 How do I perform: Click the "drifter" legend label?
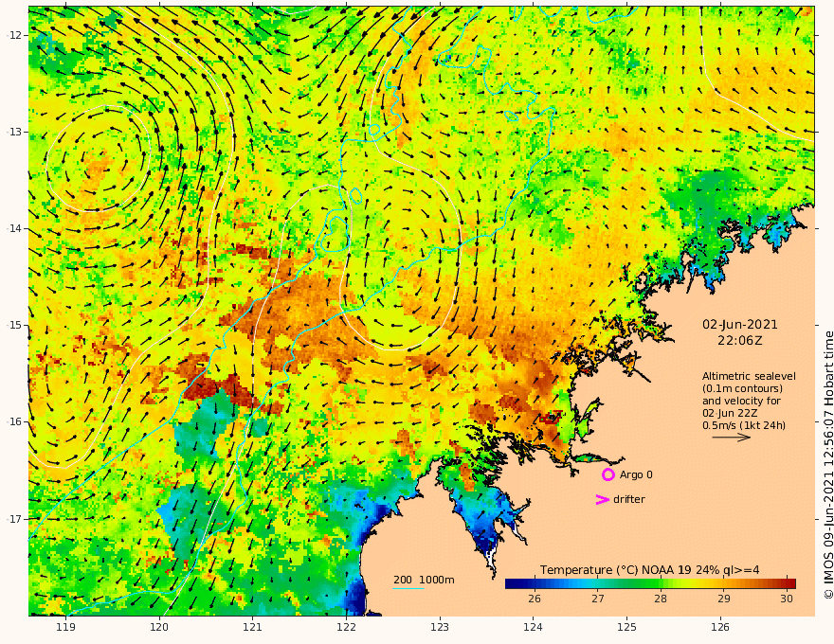pos(629,499)
